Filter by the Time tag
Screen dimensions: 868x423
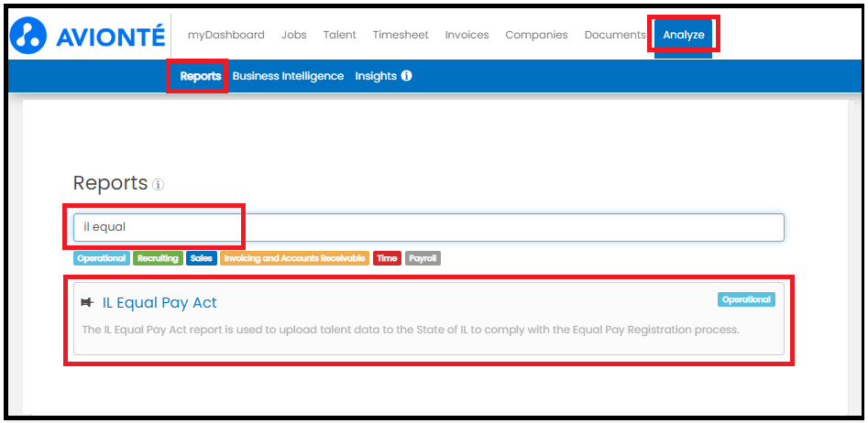click(x=388, y=258)
